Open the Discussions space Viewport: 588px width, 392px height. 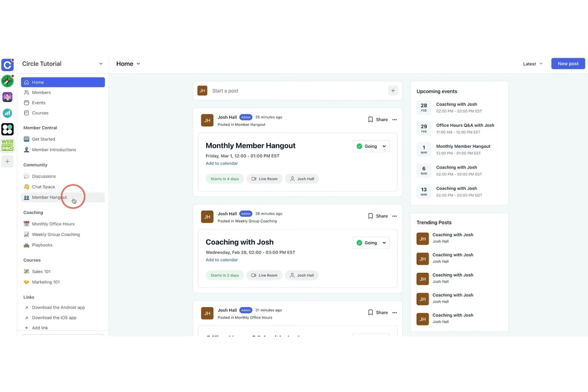44,176
